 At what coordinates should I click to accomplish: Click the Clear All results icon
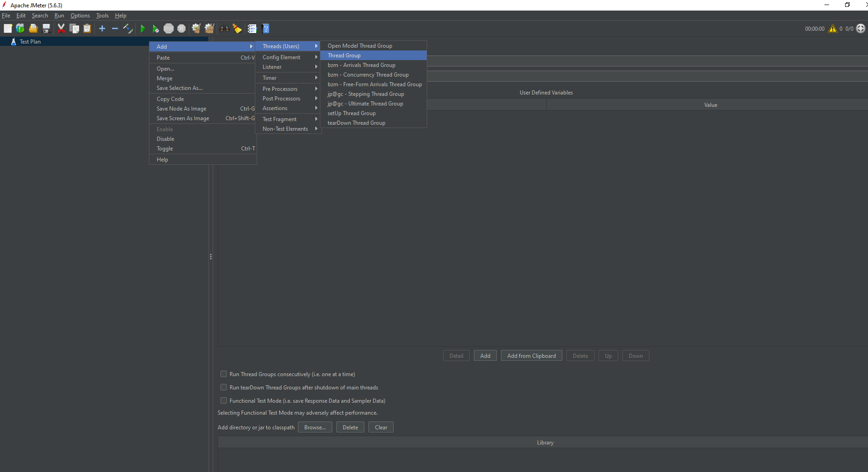(x=209, y=28)
